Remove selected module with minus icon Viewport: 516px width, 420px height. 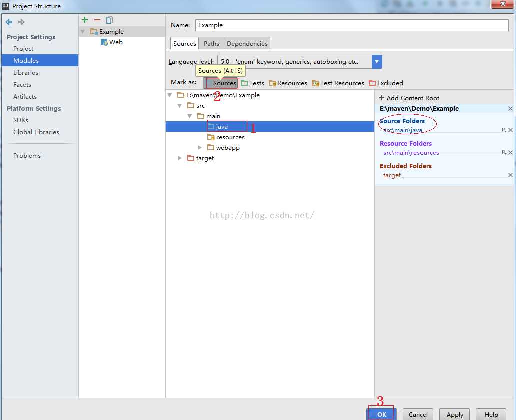point(97,20)
